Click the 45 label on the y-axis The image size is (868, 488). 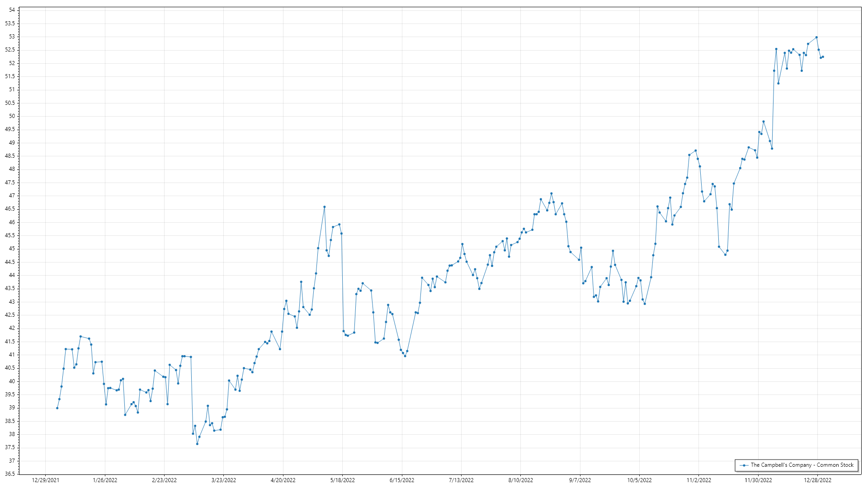12,249
